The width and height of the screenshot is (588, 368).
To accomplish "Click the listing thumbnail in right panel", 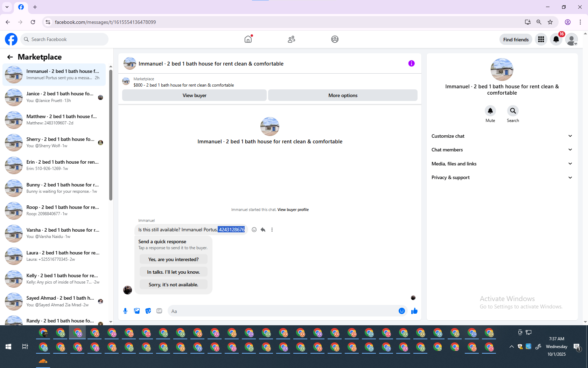I will [x=502, y=69].
